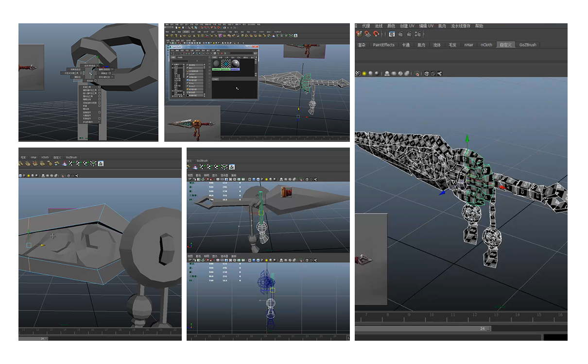588x364 pixels.
Task: Open the 编辑 UV menu
Action: (x=427, y=26)
